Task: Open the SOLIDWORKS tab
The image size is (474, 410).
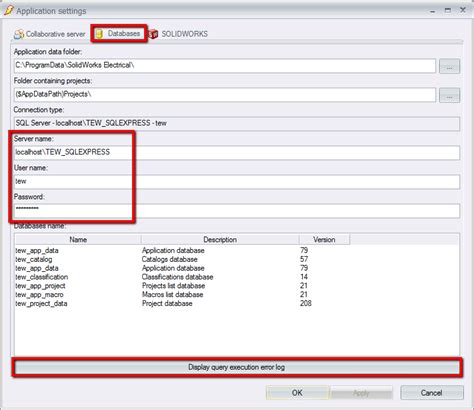Action: point(178,34)
